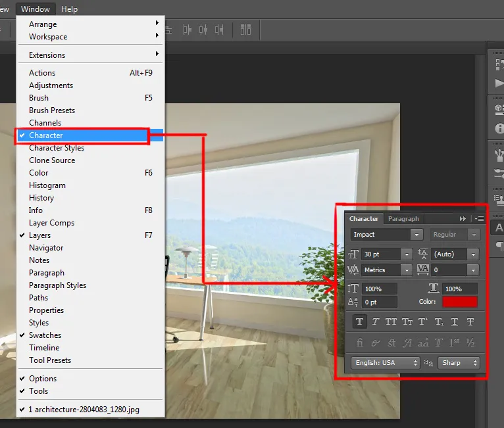Viewport: 504px width, 428px height.
Task: Enable All Caps text style
Action: 391,321
